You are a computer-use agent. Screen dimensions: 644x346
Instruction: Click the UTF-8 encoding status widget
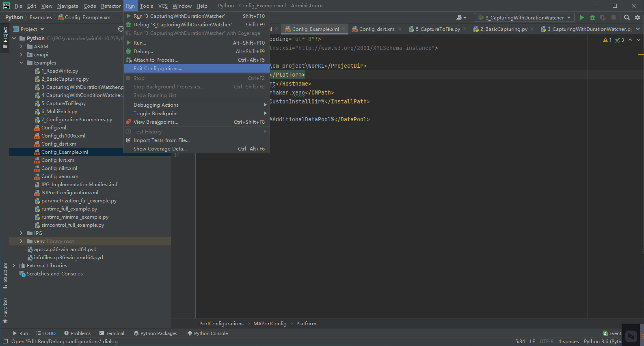(547, 342)
